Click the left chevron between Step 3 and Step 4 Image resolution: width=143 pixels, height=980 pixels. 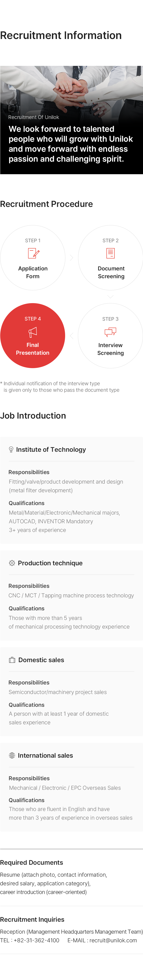[x=71, y=335]
